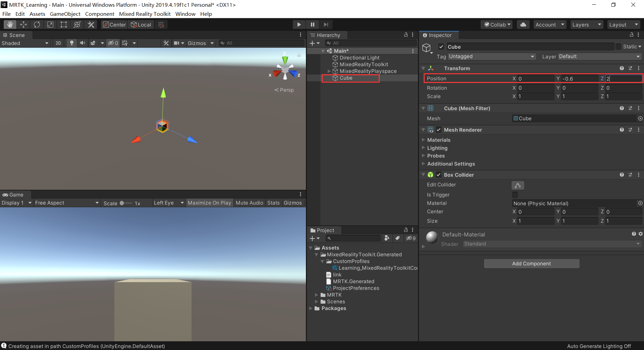644x350 pixels.
Task: Open the GameObject menu
Action: click(x=65, y=14)
